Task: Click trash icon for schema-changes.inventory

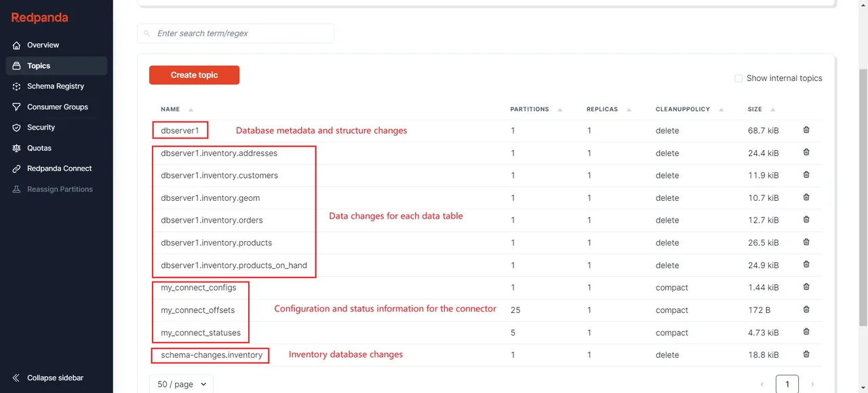Action: click(x=806, y=354)
